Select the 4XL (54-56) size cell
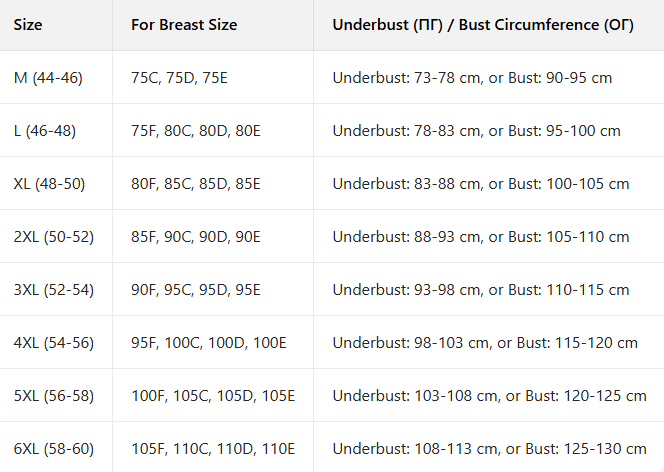The height and width of the screenshot is (472, 664). click(x=53, y=343)
